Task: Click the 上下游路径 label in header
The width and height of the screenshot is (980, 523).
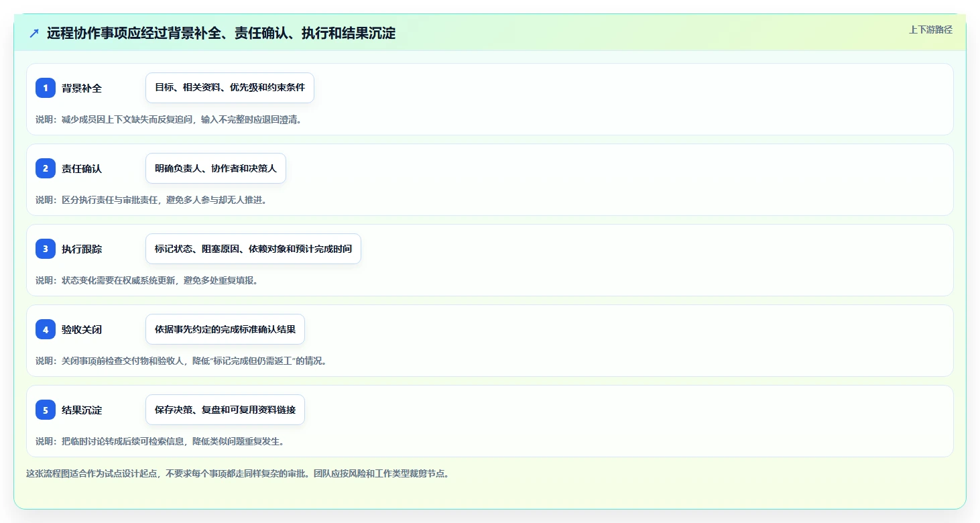Action: point(930,30)
